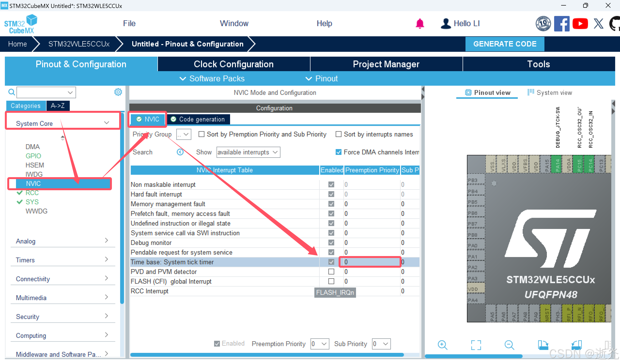Click the Search back-arrow icon in NVIC panel

pos(180,152)
